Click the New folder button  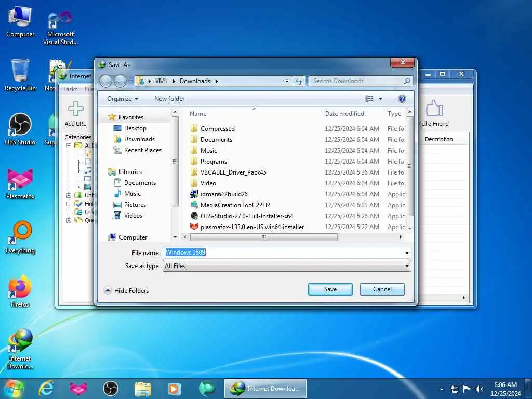[x=169, y=99]
